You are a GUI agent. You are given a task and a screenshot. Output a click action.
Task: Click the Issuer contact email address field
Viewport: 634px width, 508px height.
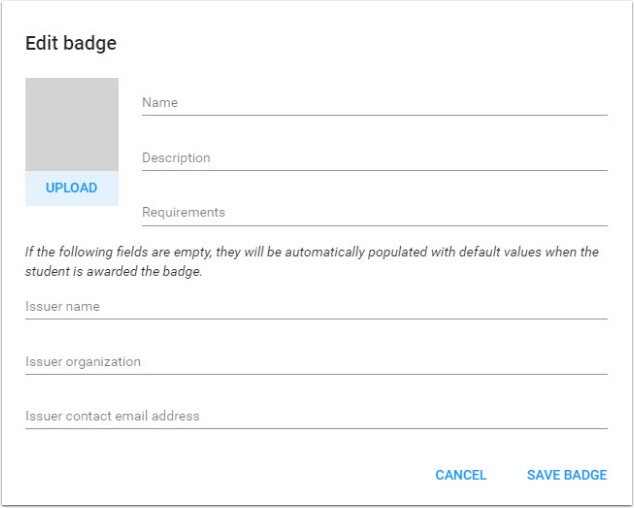pyautogui.click(x=316, y=416)
